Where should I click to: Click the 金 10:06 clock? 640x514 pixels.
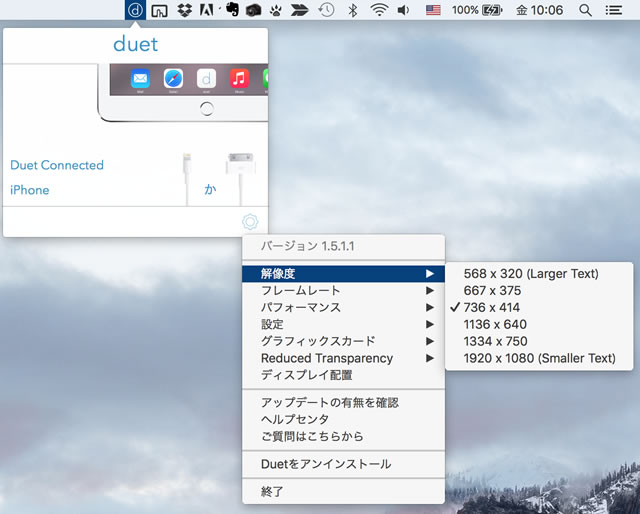[x=540, y=10]
